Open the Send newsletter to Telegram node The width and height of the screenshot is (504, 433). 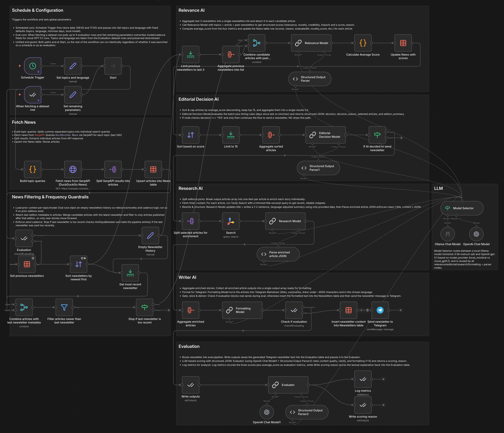[x=380, y=310]
